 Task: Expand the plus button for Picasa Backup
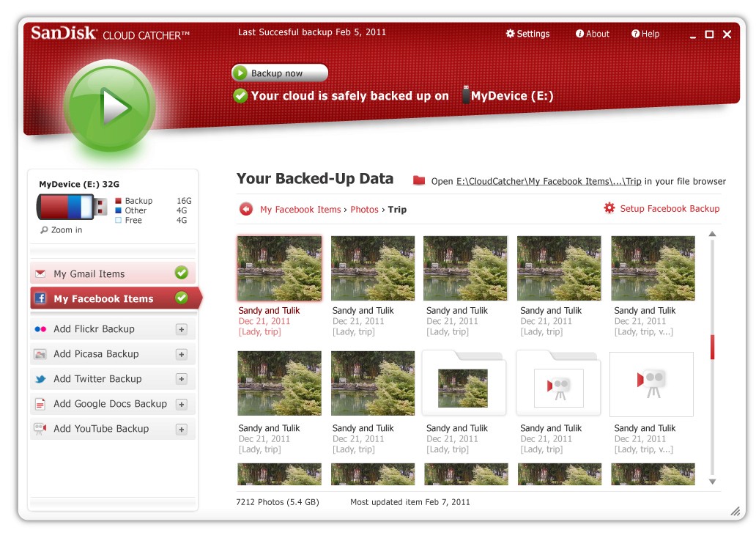[x=181, y=354]
